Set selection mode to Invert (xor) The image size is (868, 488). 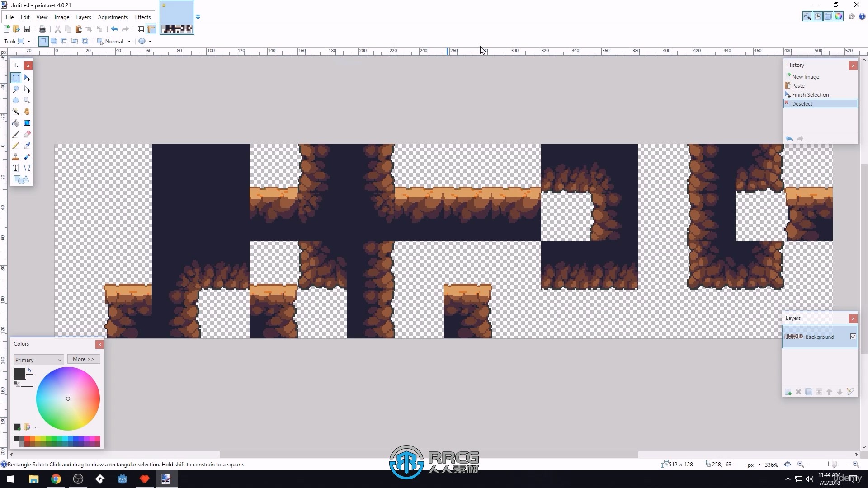(85, 41)
